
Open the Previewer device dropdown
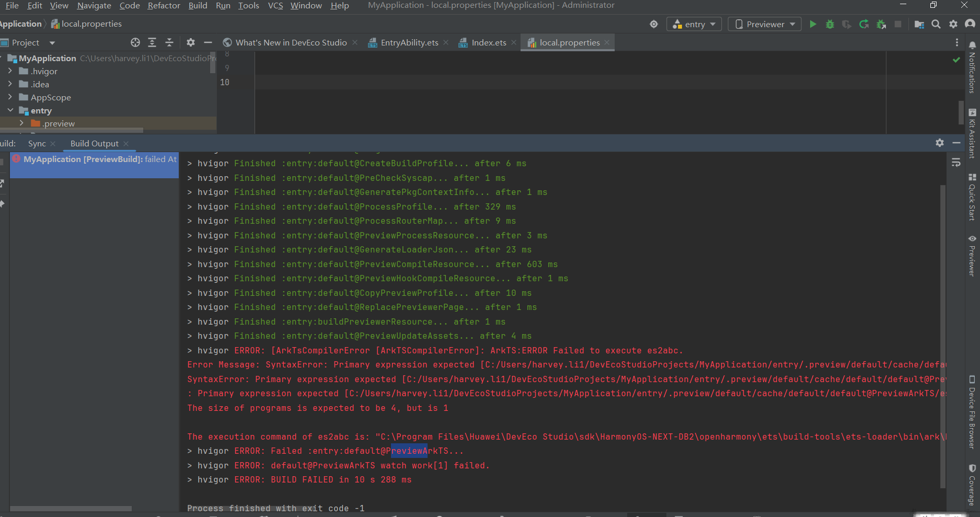(765, 24)
